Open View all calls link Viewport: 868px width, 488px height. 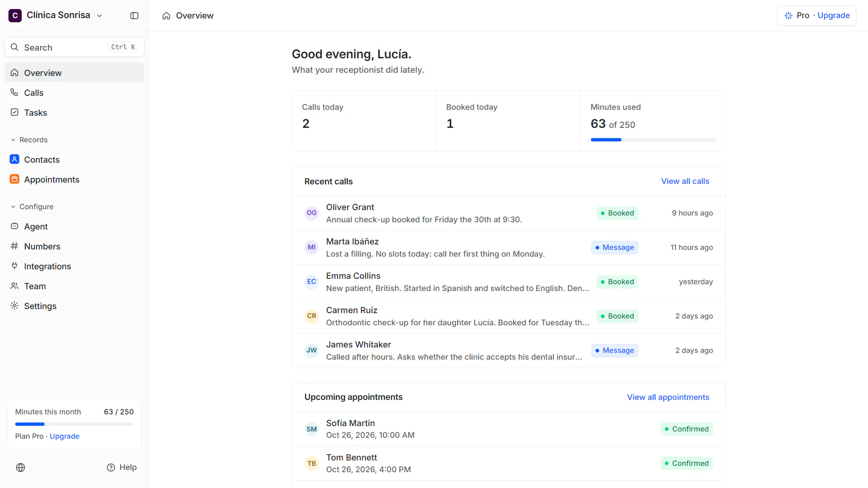(x=685, y=181)
